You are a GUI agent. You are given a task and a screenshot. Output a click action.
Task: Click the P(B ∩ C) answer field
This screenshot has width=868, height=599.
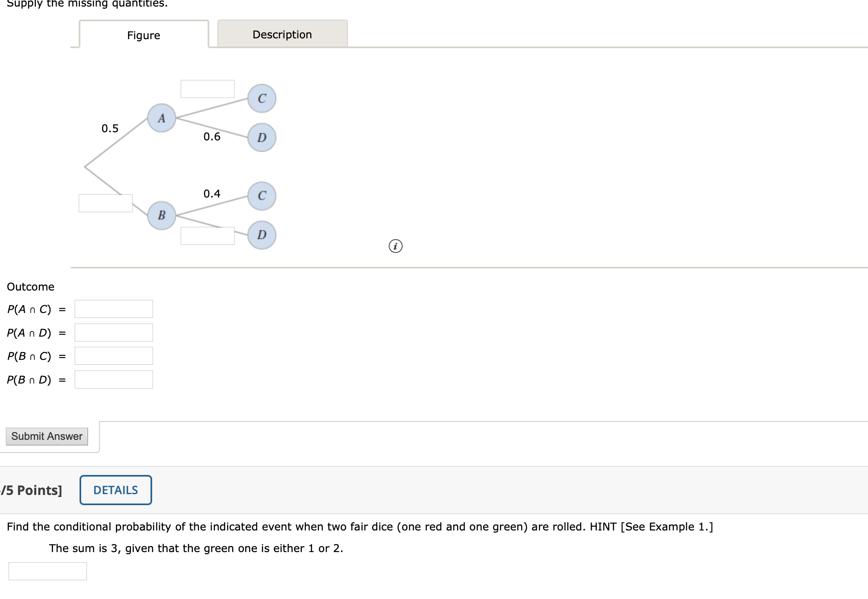[113, 356]
